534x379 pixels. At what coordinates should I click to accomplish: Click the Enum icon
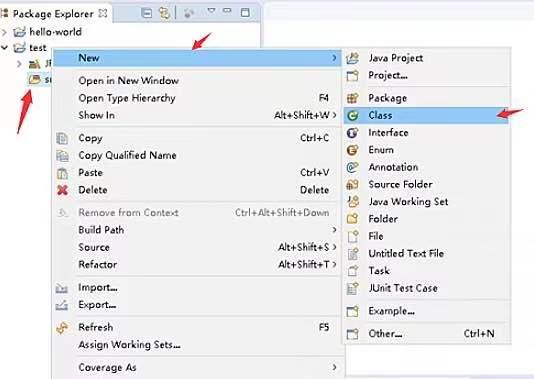[x=352, y=150]
